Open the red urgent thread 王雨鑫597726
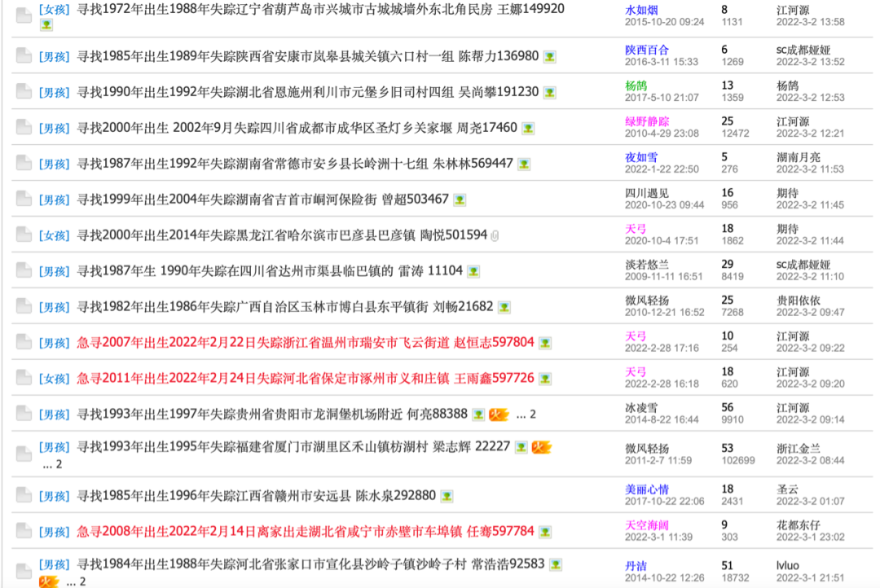The width and height of the screenshot is (880, 588). pyautogui.click(x=306, y=378)
